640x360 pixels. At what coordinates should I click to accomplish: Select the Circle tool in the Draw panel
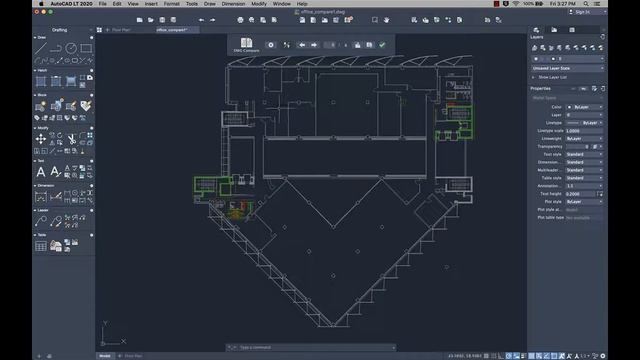(x=71, y=48)
